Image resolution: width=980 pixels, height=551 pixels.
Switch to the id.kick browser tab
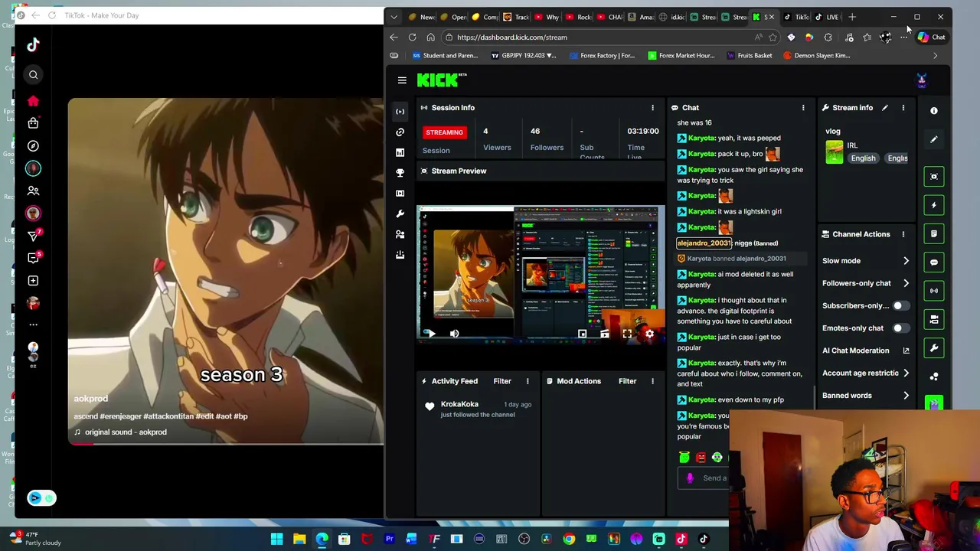click(673, 17)
